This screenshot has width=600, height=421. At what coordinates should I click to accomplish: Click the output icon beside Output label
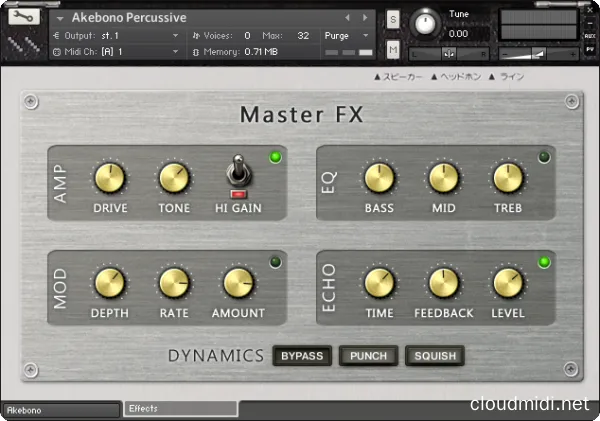pos(57,36)
